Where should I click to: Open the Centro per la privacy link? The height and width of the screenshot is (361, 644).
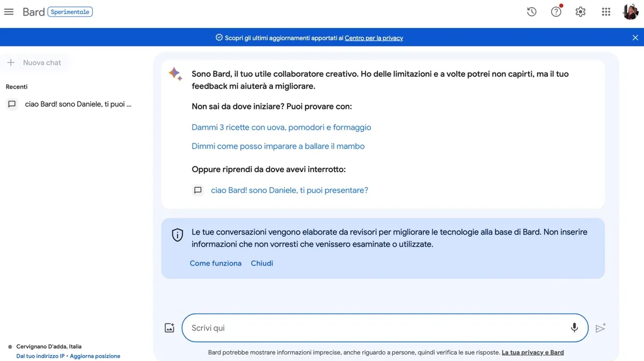tap(374, 38)
